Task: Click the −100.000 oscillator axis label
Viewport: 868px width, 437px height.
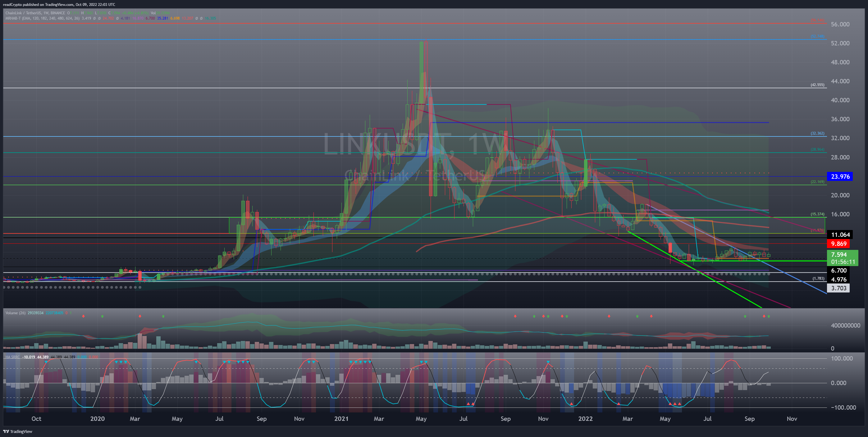Action: click(843, 407)
